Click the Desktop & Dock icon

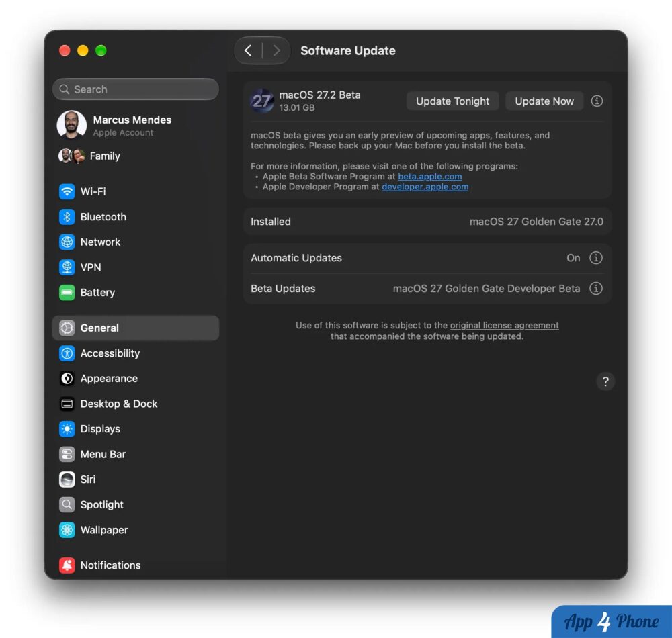tap(67, 404)
